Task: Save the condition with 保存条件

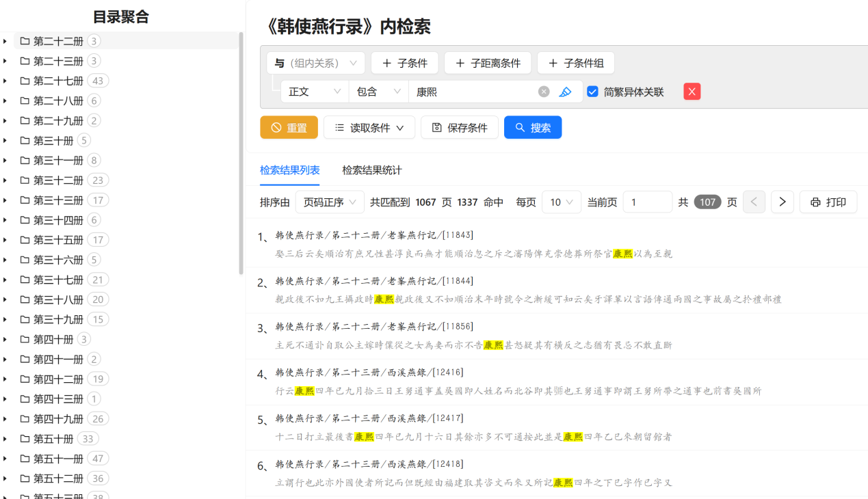Action: point(459,128)
